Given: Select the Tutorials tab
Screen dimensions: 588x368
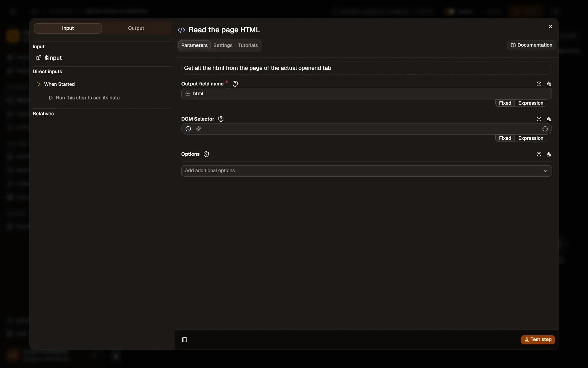Looking at the screenshot, I should tap(248, 45).
